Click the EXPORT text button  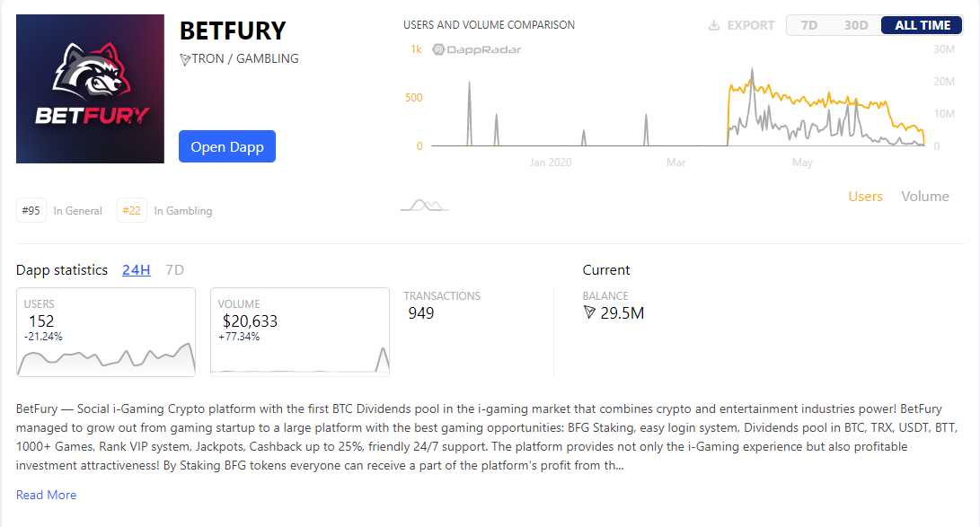(751, 25)
